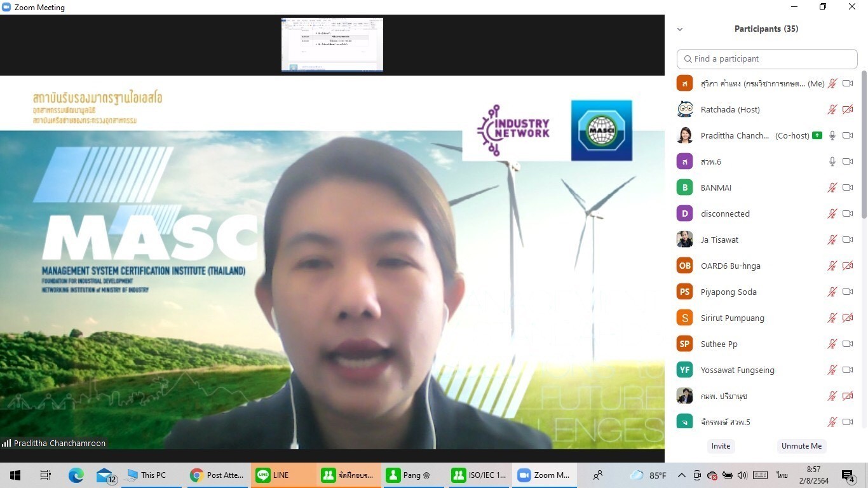The height and width of the screenshot is (488, 868).
Task: Click the camera-off icon for OARD6 Bu-hnga
Action: [848, 266]
